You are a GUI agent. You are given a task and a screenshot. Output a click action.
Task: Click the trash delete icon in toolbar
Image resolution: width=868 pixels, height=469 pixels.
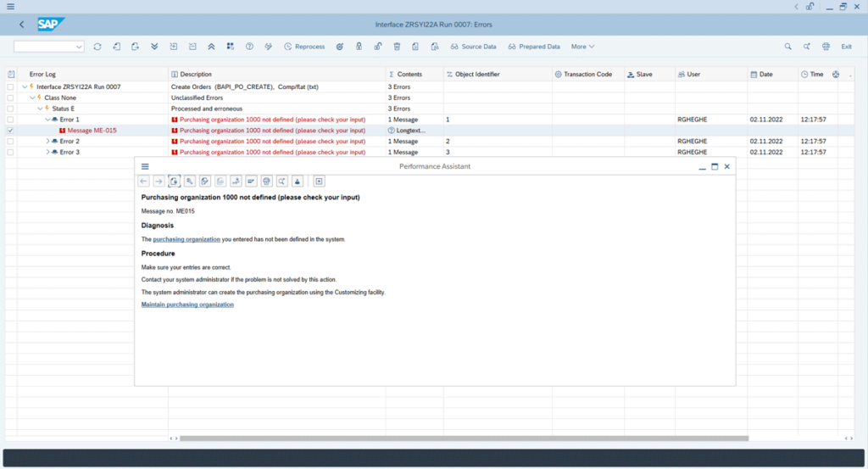[x=397, y=47]
